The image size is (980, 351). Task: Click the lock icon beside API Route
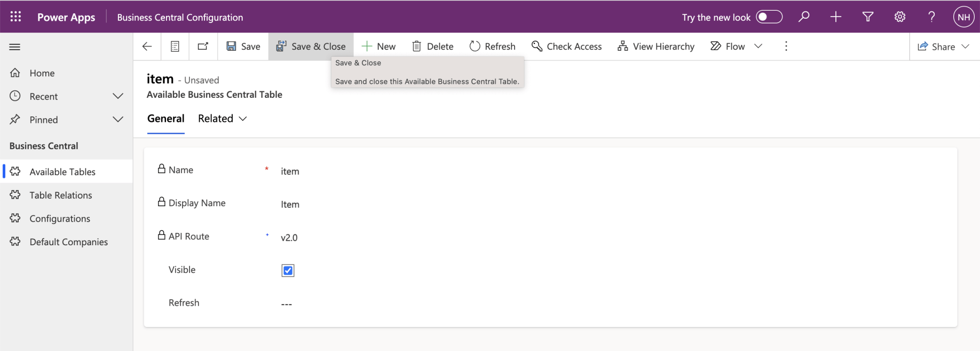click(x=162, y=235)
